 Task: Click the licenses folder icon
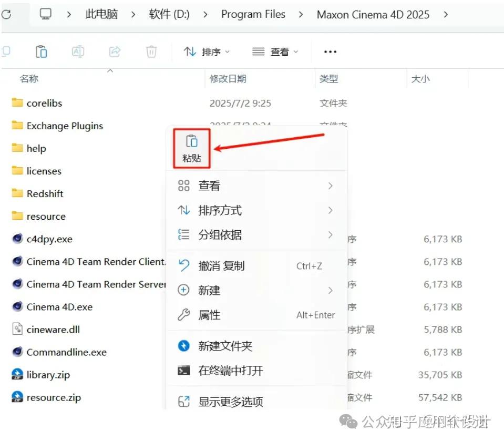tap(17, 170)
